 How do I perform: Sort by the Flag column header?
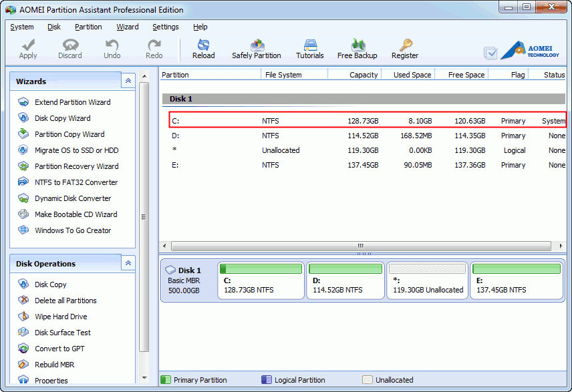click(509, 75)
